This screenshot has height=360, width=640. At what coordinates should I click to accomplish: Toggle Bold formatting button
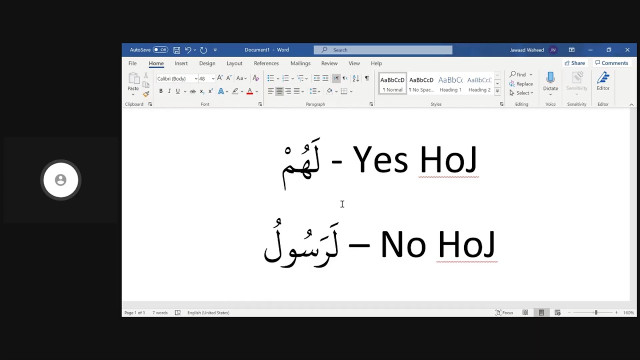click(x=161, y=91)
